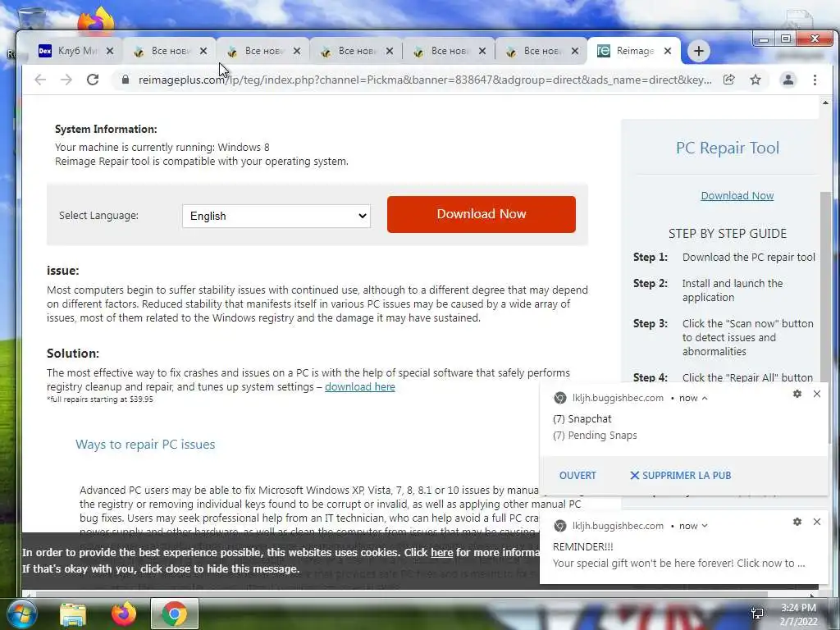Open a new tab with the plus button
840x630 pixels.
point(699,51)
